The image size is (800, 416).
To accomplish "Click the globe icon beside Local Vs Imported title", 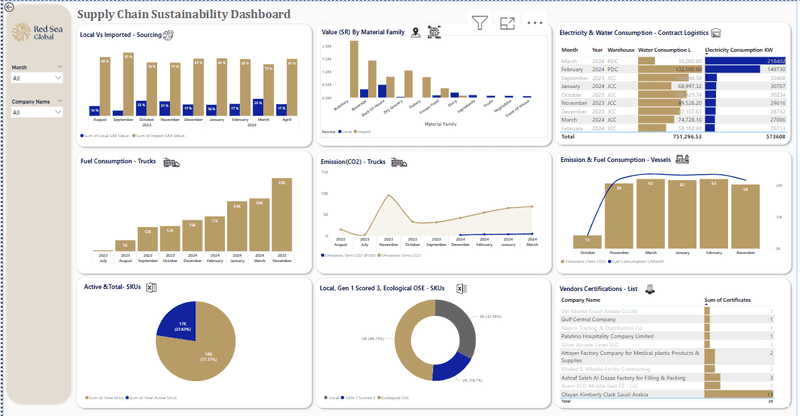I will click(168, 35).
